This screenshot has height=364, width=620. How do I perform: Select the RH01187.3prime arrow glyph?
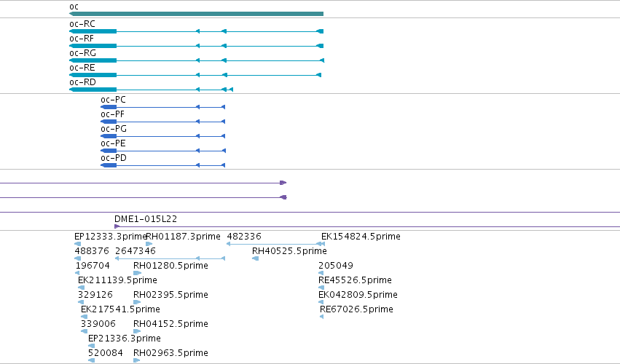149,244
